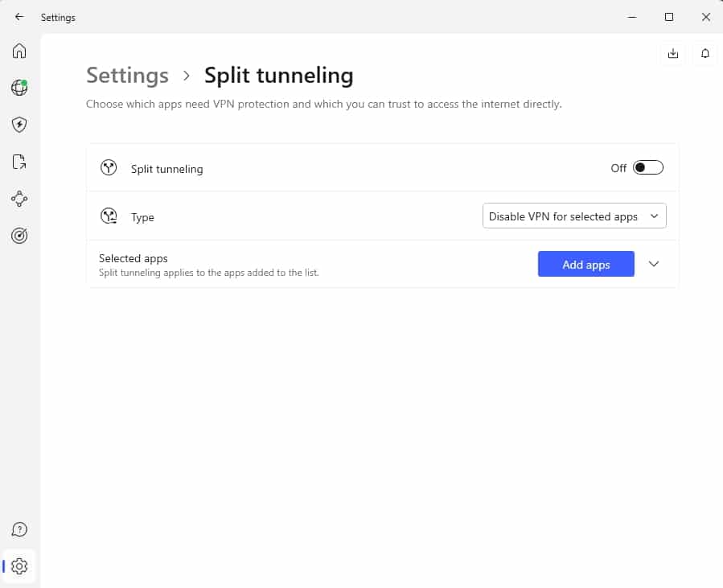Open the Meshnet sidebar icon
Screen dimensions: 723x588
point(19,199)
